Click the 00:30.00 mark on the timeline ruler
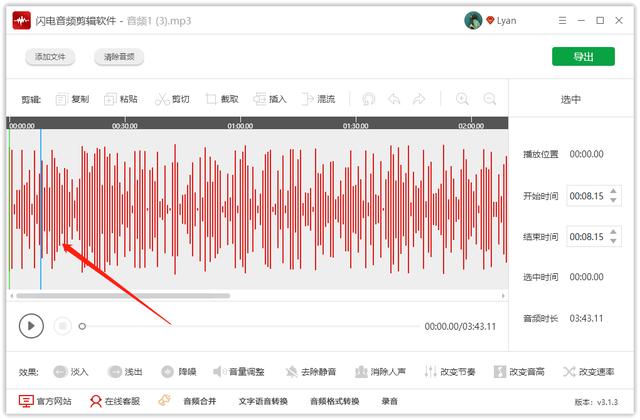640x420 pixels. tap(124, 126)
